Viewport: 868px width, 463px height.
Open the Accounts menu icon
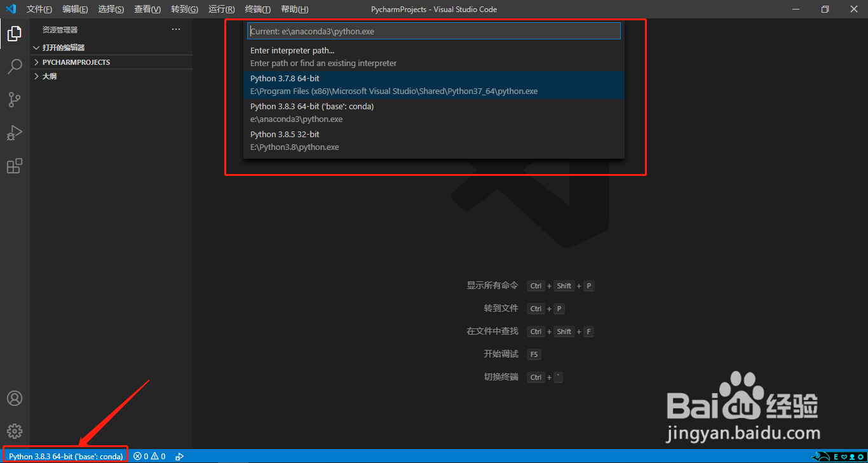click(15, 398)
